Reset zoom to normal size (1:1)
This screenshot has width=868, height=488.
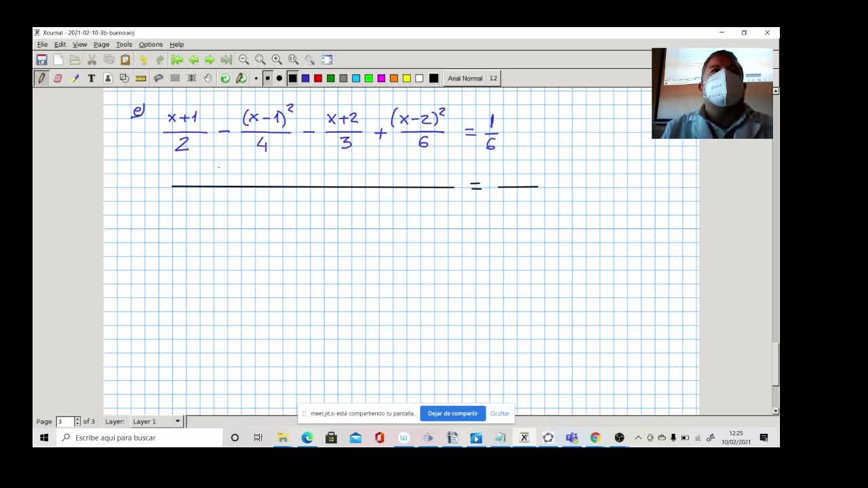pyautogui.click(x=294, y=60)
